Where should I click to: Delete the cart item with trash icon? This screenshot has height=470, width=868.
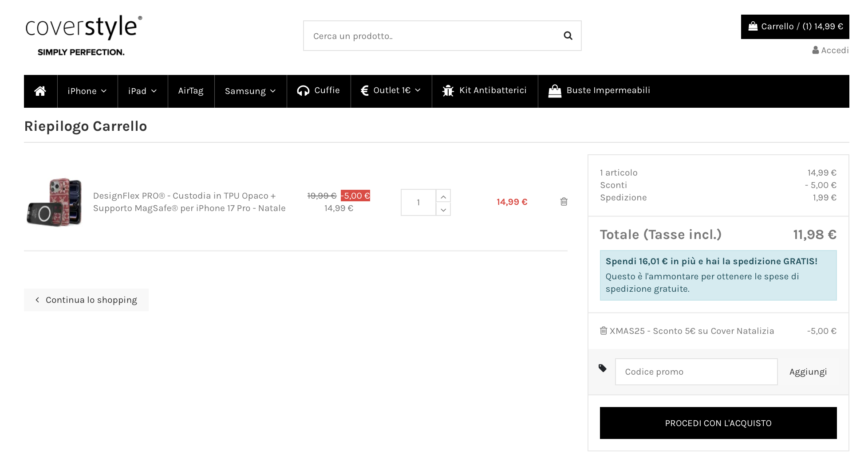(564, 202)
